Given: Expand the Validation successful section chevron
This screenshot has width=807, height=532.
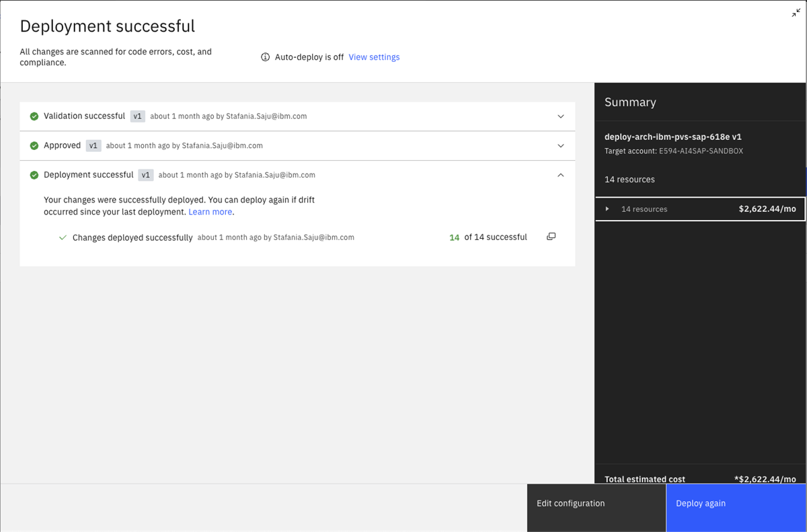Looking at the screenshot, I should point(561,116).
